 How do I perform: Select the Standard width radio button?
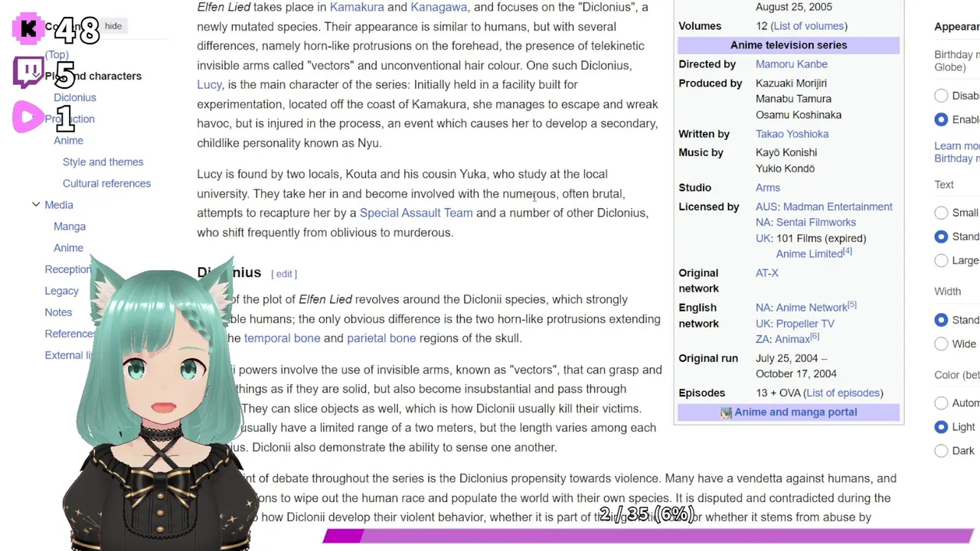[x=941, y=320]
